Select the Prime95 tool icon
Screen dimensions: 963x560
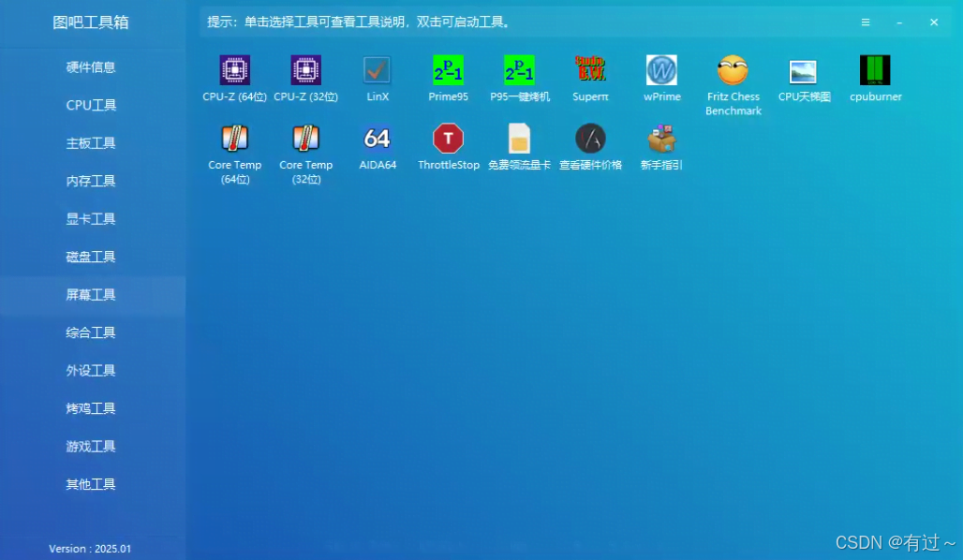[449, 70]
